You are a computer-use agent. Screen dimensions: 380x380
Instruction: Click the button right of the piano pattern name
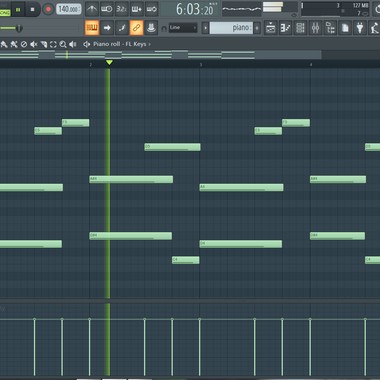(x=257, y=28)
